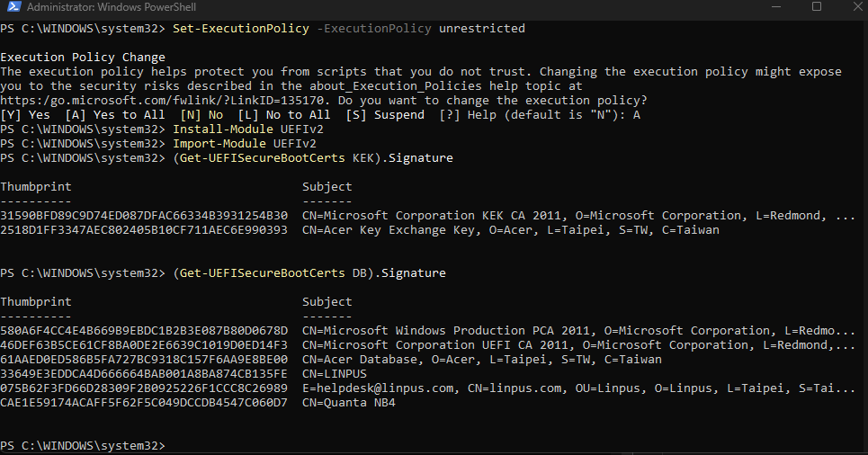Close the Administrator PowerShell window

pyautogui.click(x=857, y=6)
